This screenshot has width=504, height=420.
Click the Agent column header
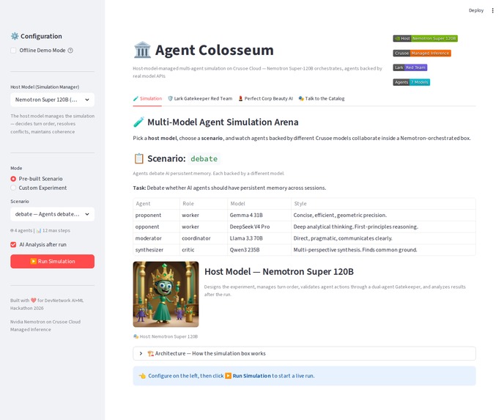point(157,204)
